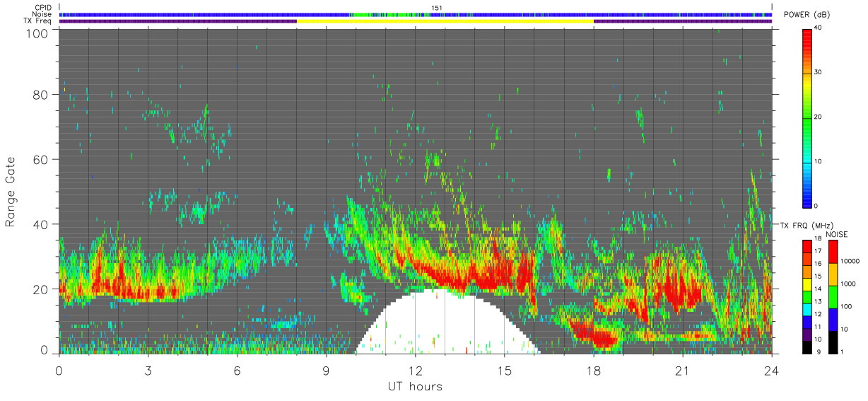Select the 'CPID' row label

point(44,8)
